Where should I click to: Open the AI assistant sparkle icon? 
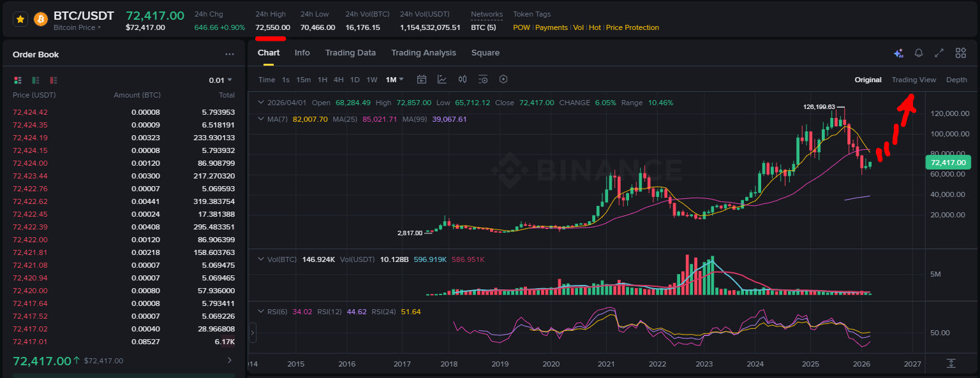point(898,53)
